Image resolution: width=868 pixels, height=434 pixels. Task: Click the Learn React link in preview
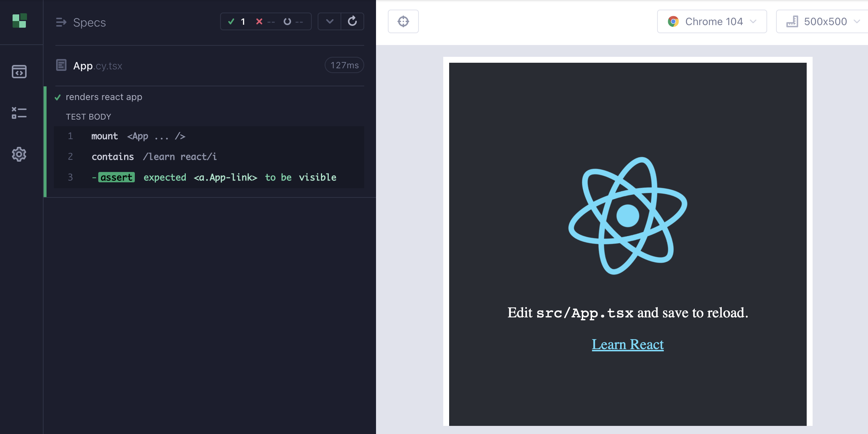coord(628,344)
